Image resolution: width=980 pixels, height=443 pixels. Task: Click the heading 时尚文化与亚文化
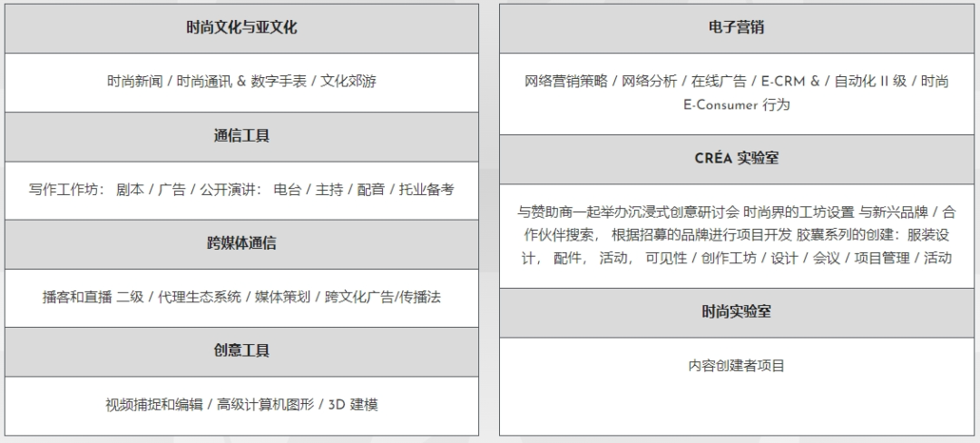tap(241, 27)
